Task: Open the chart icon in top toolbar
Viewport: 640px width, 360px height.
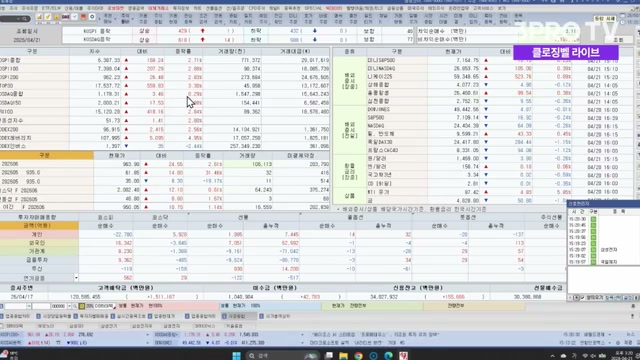Action: tap(39, 17)
